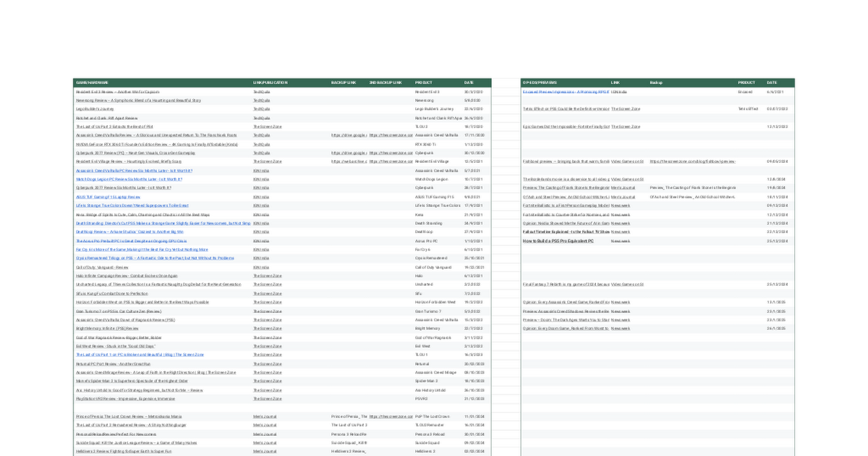Screen dimensions: 868x456
Task: Select the 2ND BACKUP LINK column header
Action: 386,83
